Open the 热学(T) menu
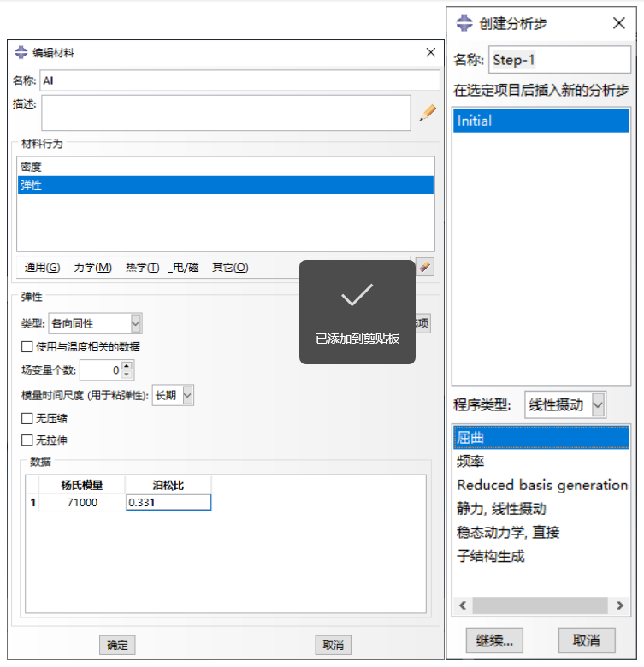Viewport: 644px width, 667px height. (142, 268)
